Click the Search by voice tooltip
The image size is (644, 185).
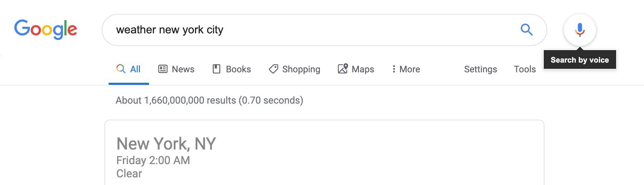pos(580,60)
